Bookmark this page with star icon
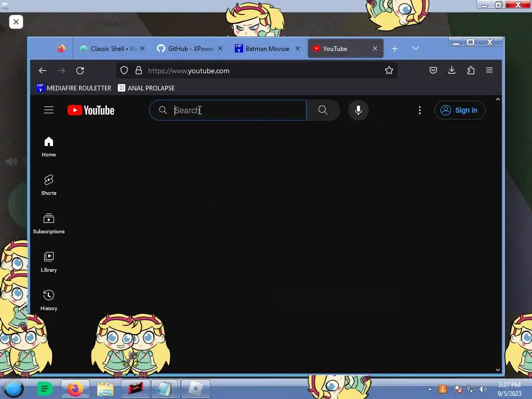Image resolution: width=532 pixels, height=399 pixels. coord(389,71)
